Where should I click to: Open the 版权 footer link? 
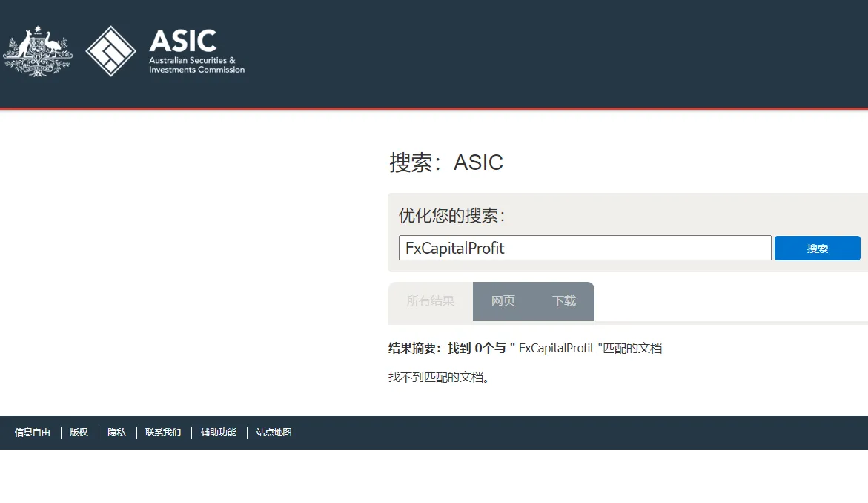point(79,432)
